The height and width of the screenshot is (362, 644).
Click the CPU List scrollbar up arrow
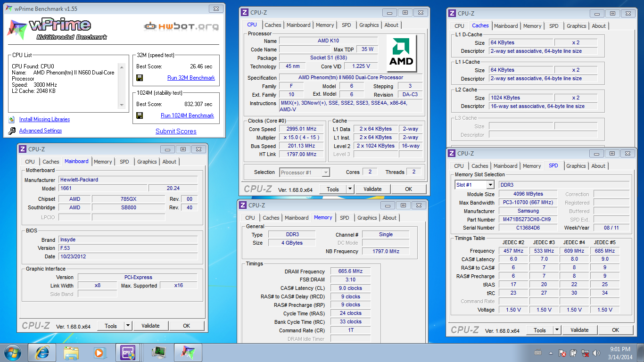(x=122, y=67)
